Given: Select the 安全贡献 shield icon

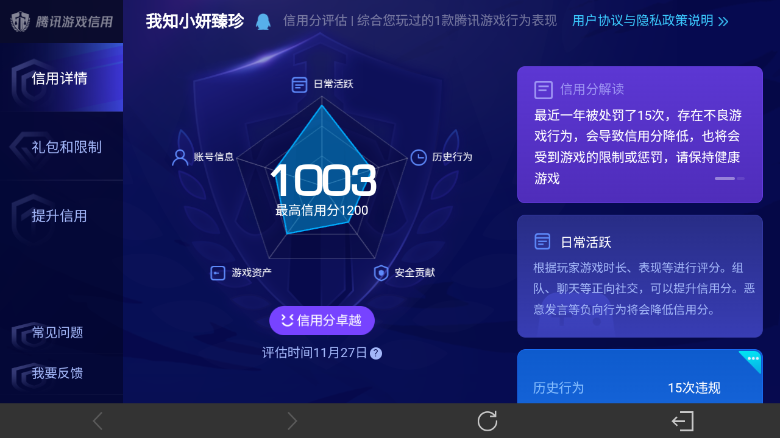Looking at the screenshot, I should [x=381, y=273].
